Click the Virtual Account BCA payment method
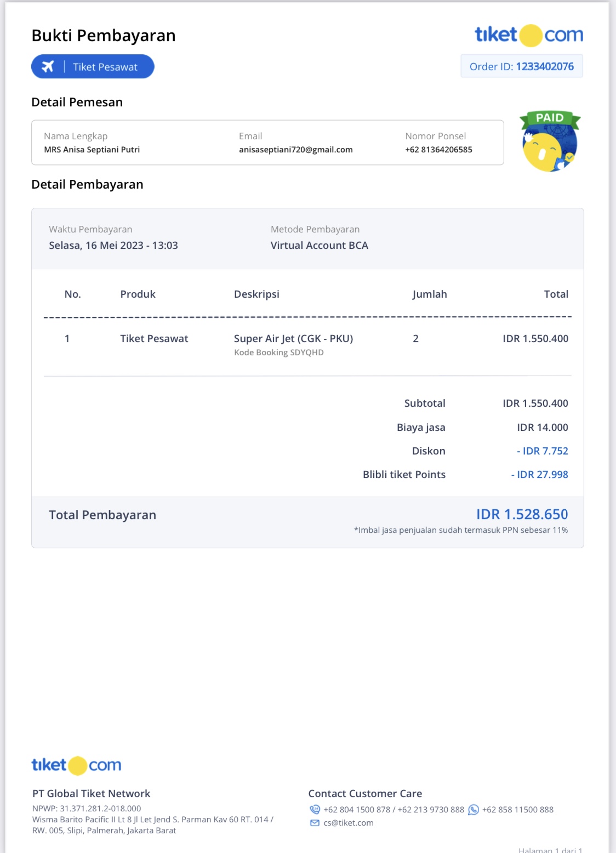The width and height of the screenshot is (616, 853). click(319, 246)
